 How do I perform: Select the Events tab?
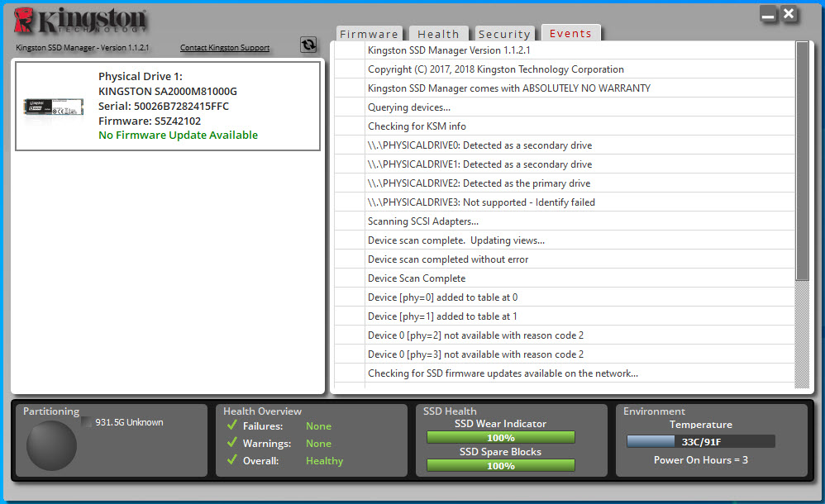pyautogui.click(x=571, y=33)
